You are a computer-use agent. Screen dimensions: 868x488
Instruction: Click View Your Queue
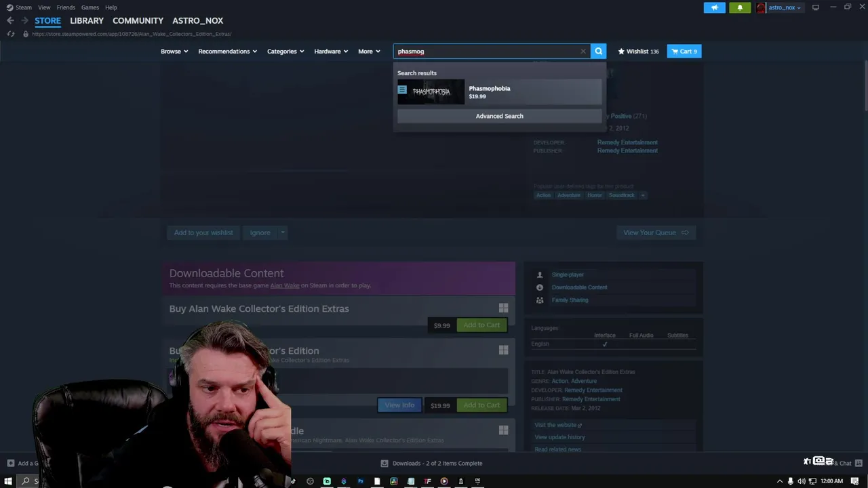click(x=655, y=232)
